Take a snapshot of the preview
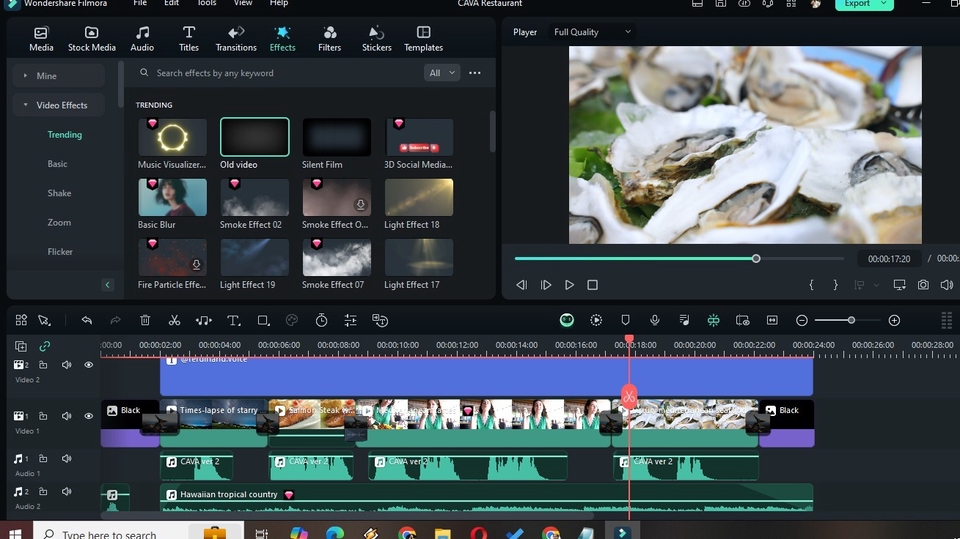This screenshot has width=960, height=539. tap(923, 285)
